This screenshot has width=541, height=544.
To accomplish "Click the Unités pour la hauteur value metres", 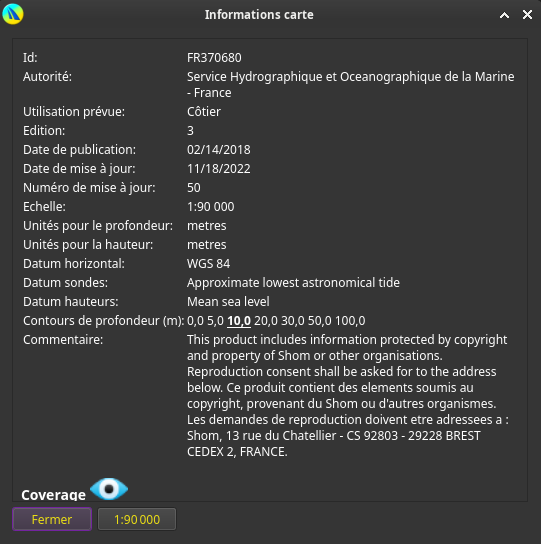I will click(206, 245).
